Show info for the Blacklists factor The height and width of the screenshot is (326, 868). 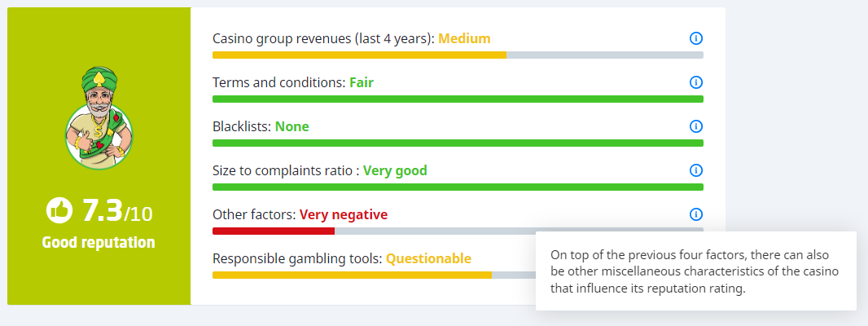tap(695, 126)
